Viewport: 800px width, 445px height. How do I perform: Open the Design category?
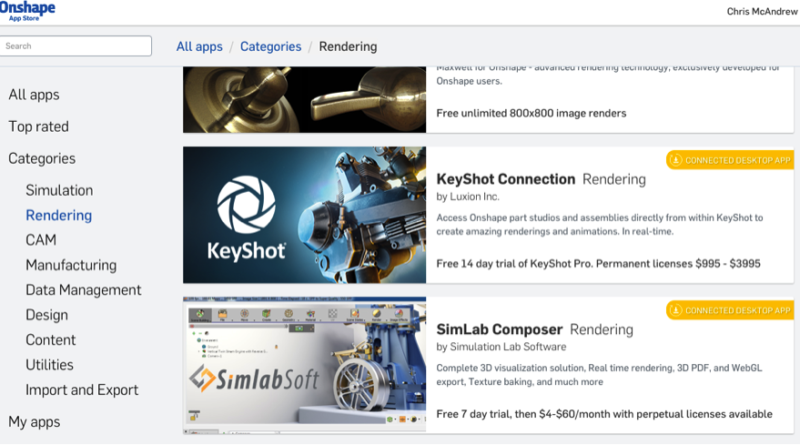click(46, 315)
